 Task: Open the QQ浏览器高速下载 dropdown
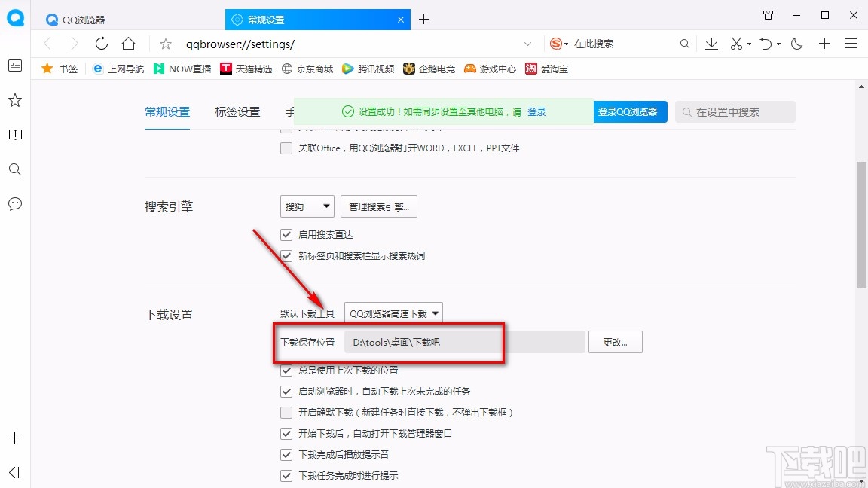393,312
